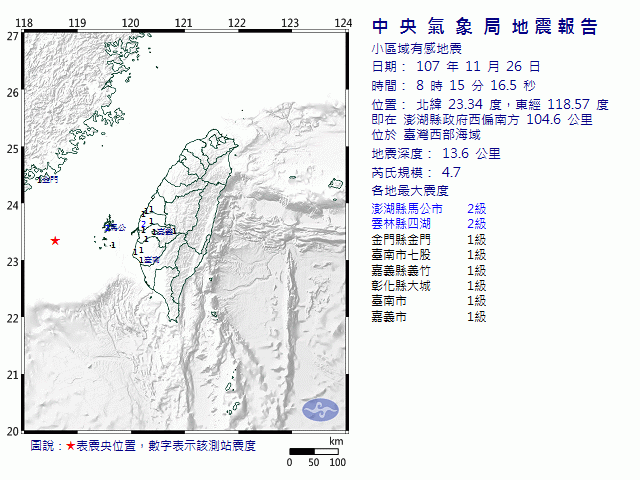The width and height of the screenshot is (640, 480).
Task: Click the row 臺南市七股 1級
Action: (429, 255)
